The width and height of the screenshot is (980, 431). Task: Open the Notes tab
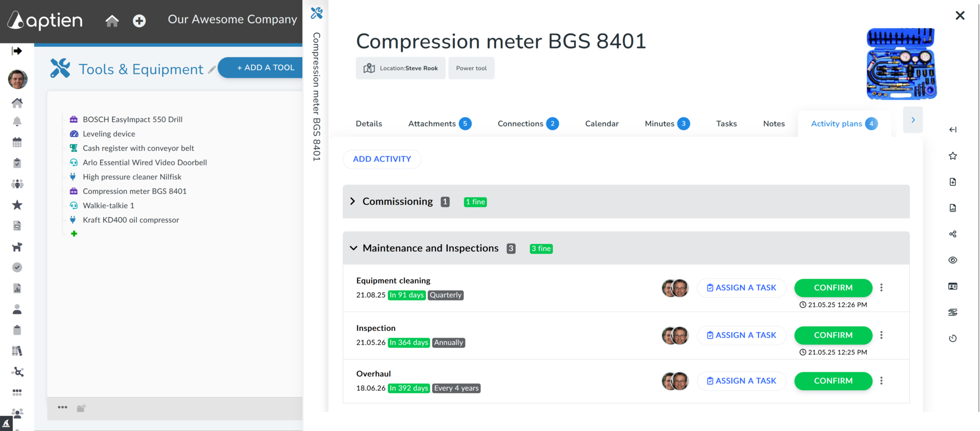pyautogui.click(x=774, y=124)
